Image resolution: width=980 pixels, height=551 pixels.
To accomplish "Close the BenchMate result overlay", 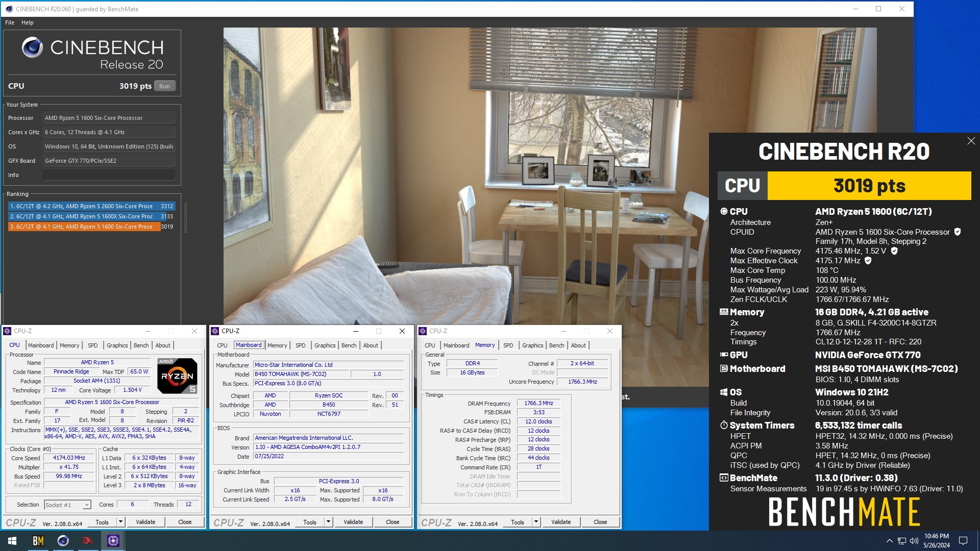I will pos(971,141).
